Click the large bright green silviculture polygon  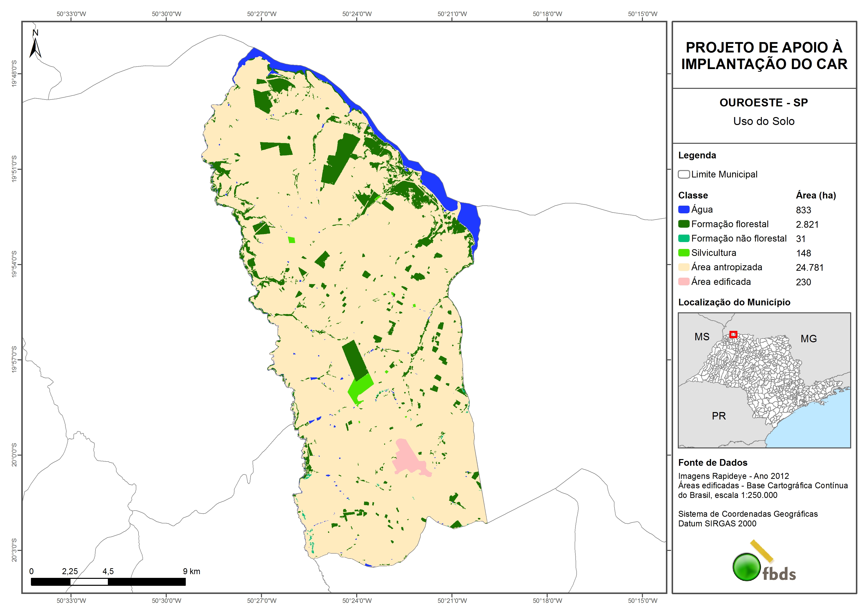point(359,387)
